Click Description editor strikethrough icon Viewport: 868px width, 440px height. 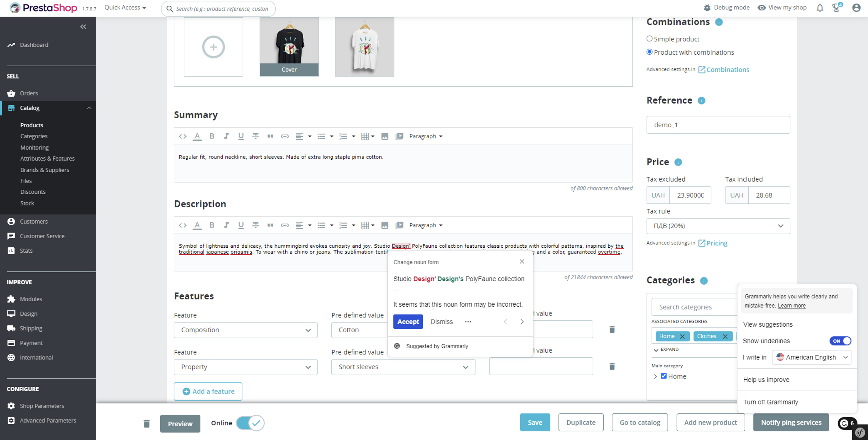click(x=255, y=225)
